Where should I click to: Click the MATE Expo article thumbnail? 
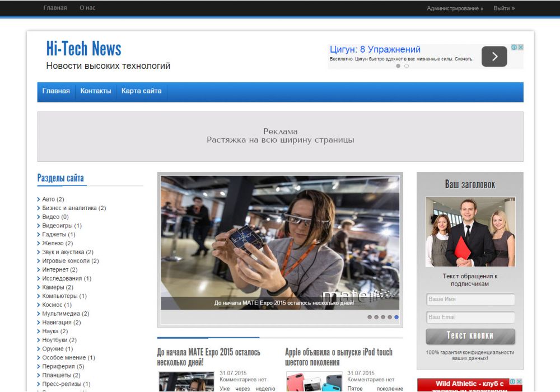click(x=186, y=382)
